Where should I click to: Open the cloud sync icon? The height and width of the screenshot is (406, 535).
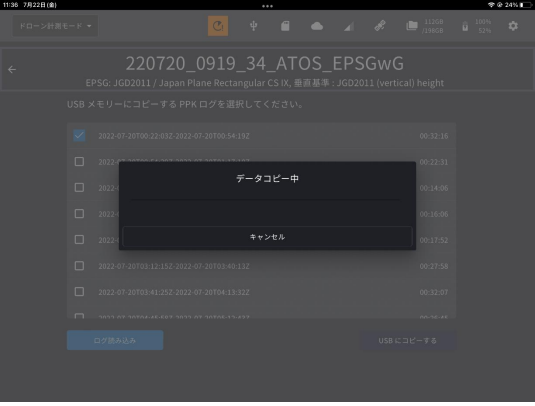[x=317, y=26]
